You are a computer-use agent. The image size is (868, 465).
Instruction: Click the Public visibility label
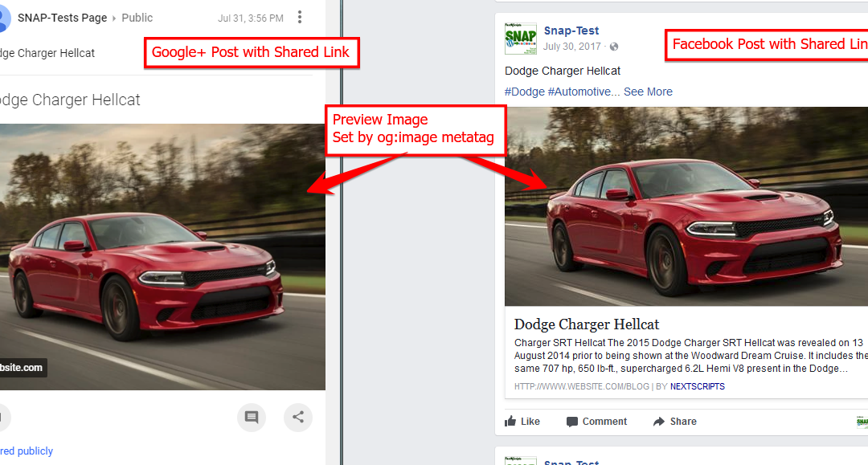pos(137,18)
